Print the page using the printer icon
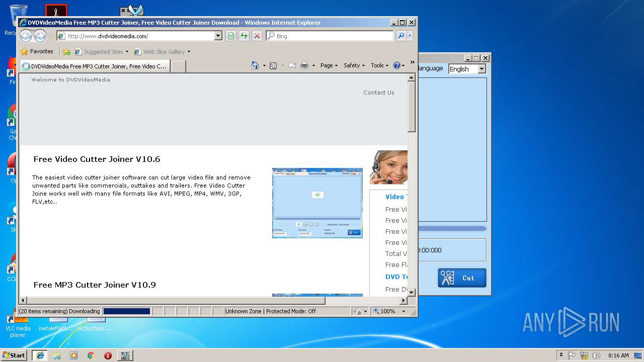644x362 pixels. click(304, 65)
